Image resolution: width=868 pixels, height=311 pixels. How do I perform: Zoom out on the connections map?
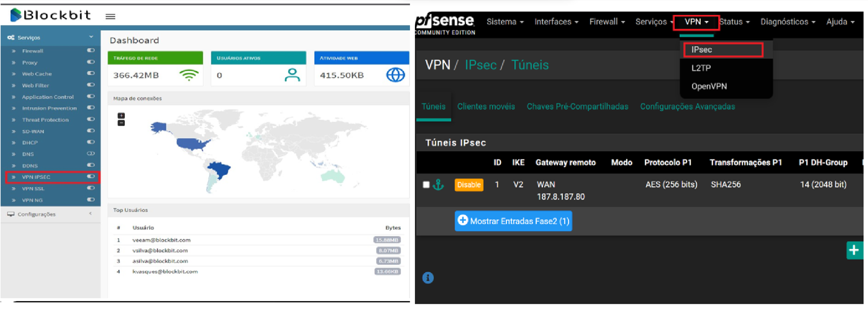pos(121,123)
